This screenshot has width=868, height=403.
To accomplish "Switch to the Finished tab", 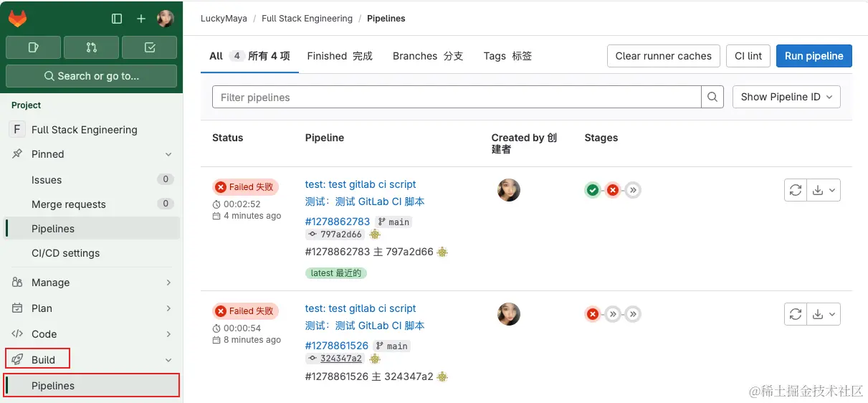I will 339,56.
